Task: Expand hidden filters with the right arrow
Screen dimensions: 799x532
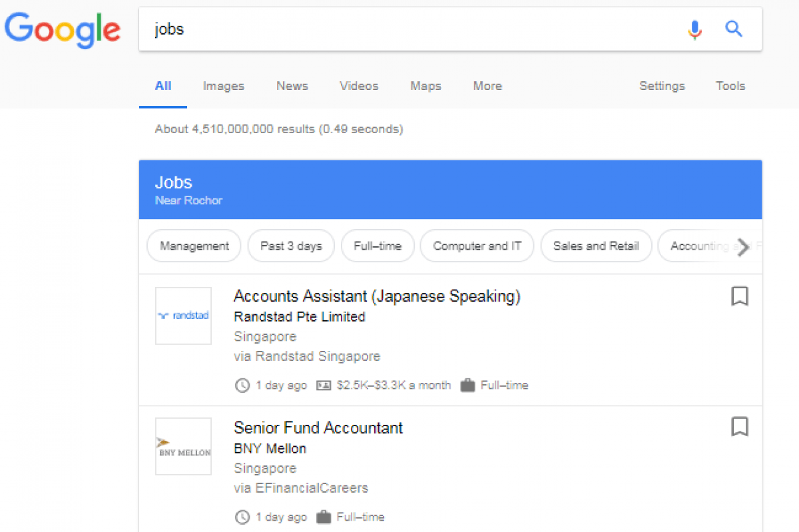Action: tap(742, 247)
